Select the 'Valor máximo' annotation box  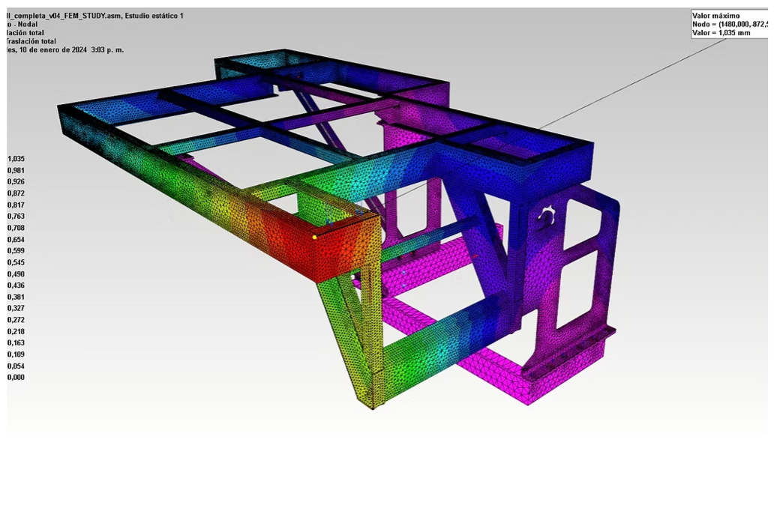[728, 25]
